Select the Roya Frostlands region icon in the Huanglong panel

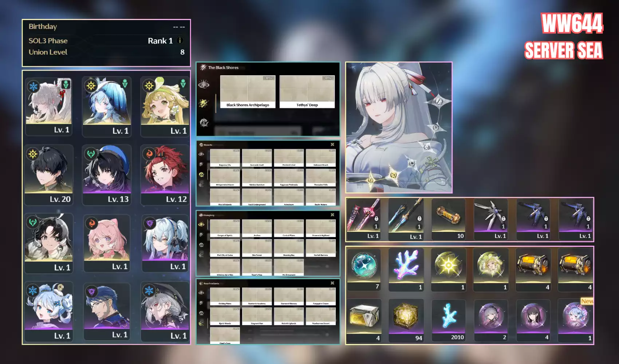tap(201, 255)
